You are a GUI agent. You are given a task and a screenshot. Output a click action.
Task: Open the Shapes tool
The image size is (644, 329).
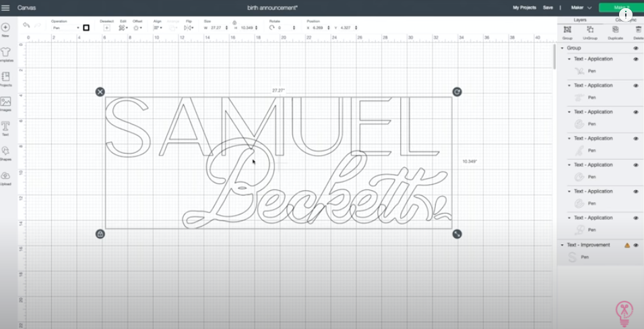[x=5, y=151]
